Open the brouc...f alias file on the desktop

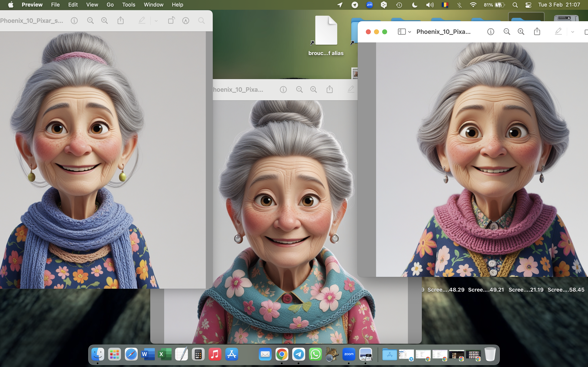[x=326, y=31]
